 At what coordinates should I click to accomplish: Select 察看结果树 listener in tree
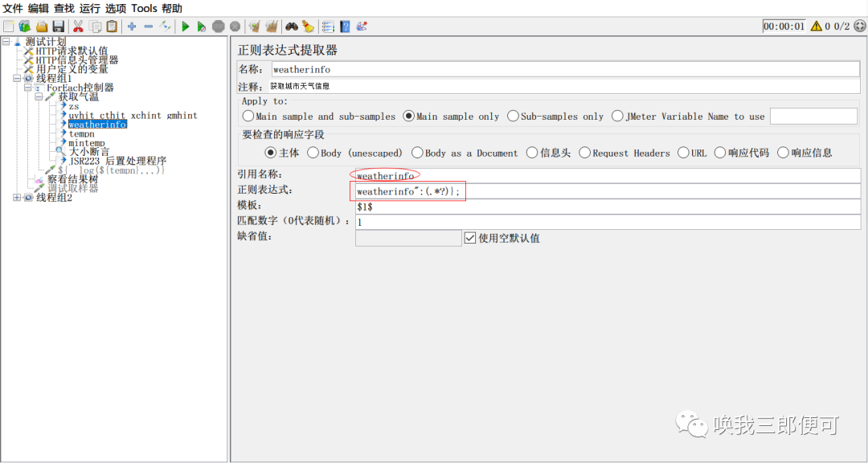click(73, 179)
